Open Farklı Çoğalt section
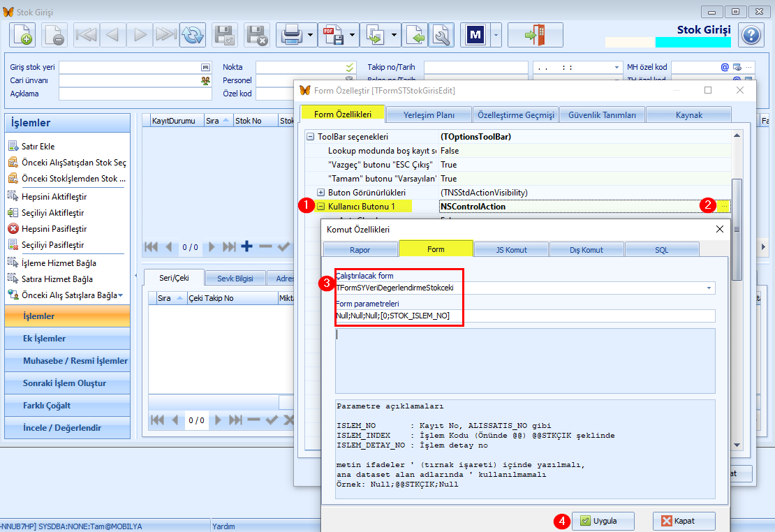Screen dimensions: 775x532 tap(67, 406)
